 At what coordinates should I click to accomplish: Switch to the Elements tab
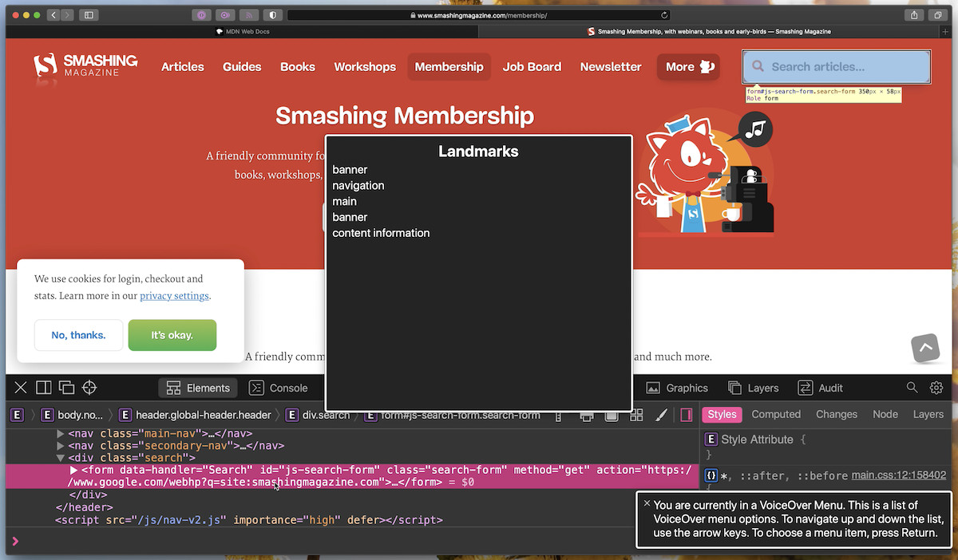point(200,388)
